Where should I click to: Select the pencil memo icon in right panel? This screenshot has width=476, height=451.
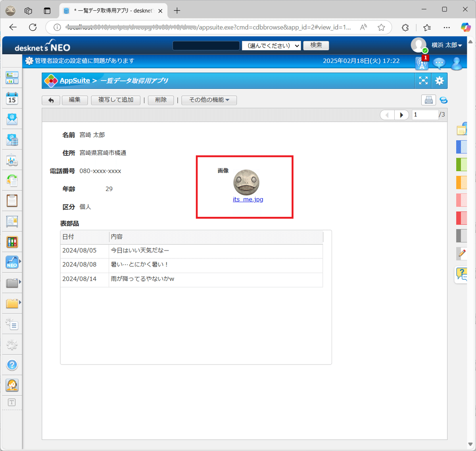point(461,254)
